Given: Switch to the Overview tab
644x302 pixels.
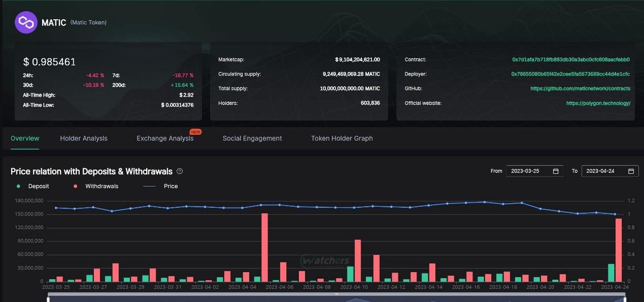Looking at the screenshot, I should tap(25, 138).
